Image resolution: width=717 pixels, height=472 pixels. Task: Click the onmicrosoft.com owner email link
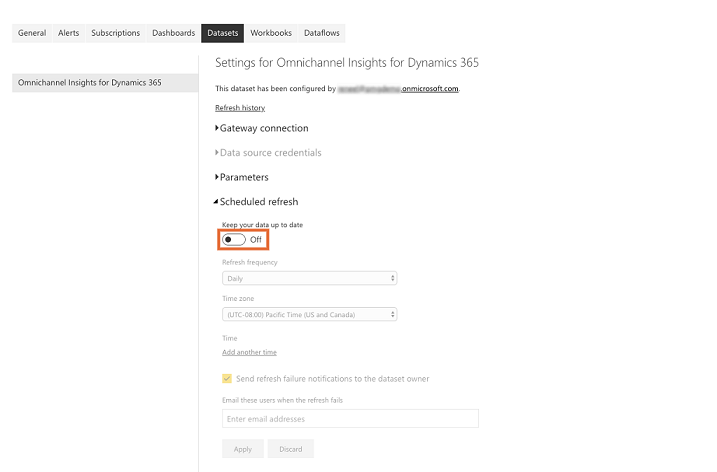tap(398, 89)
